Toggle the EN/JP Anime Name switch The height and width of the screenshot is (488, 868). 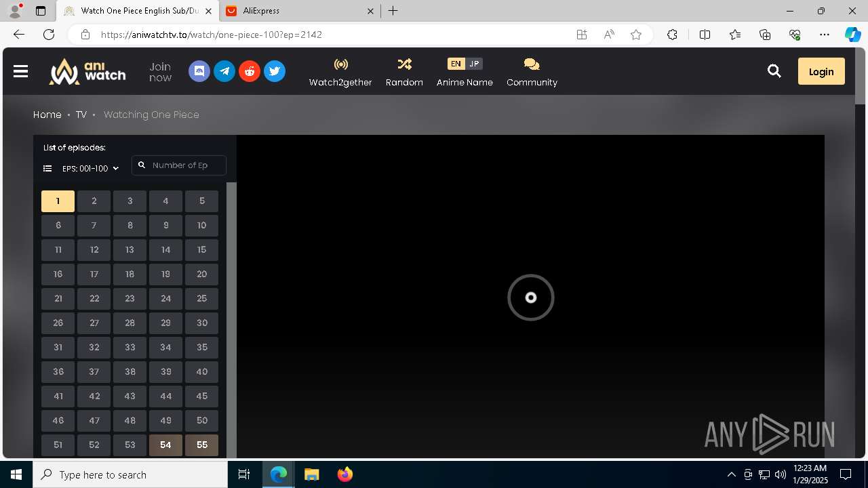point(465,64)
